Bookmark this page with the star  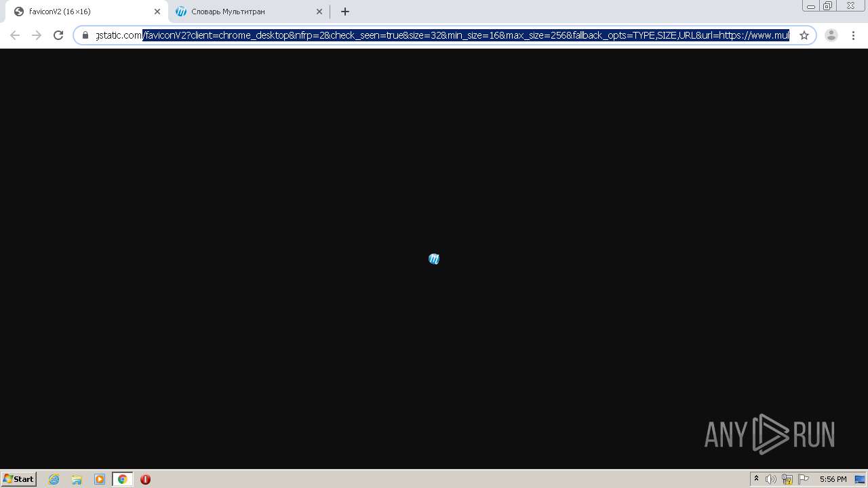[x=804, y=35]
